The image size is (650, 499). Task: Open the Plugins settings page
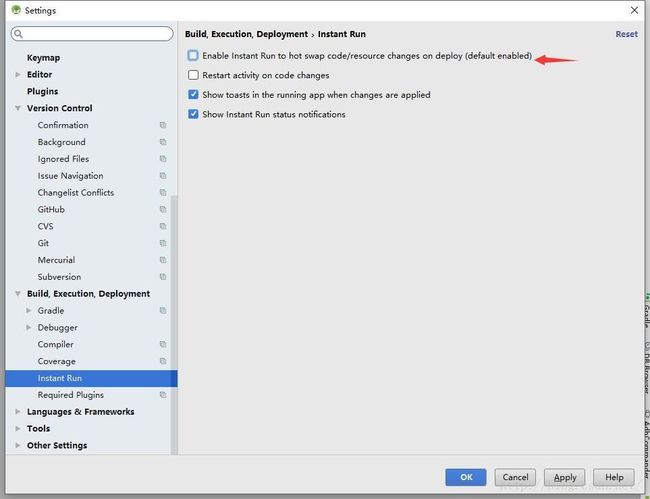(42, 91)
